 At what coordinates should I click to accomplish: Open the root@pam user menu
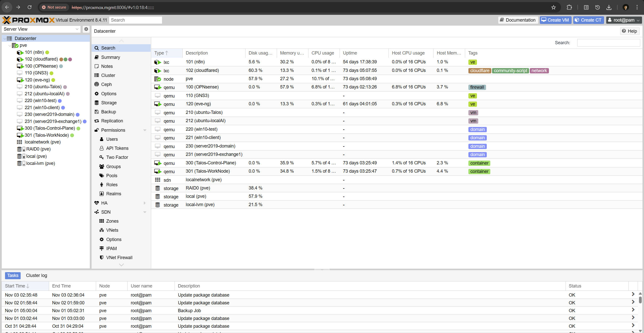point(624,20)
